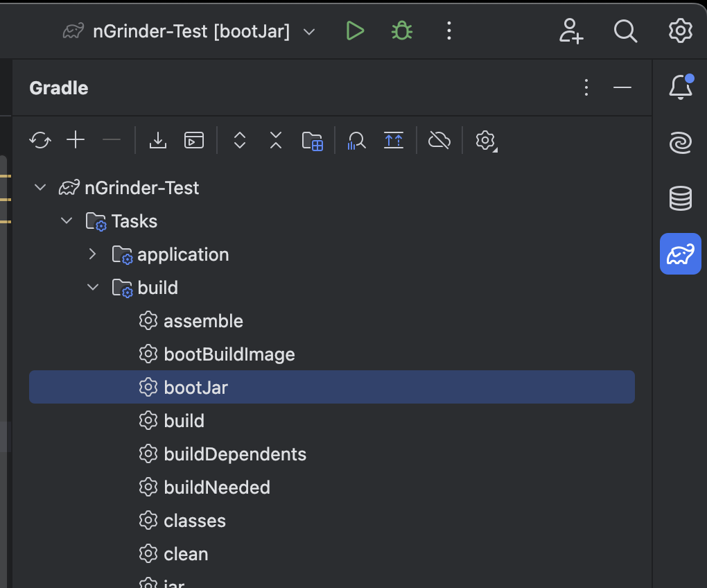This screenshot has width=707, height=588.
Task: Analyze Gradle dependencies icon
Action: click(356, 140)
